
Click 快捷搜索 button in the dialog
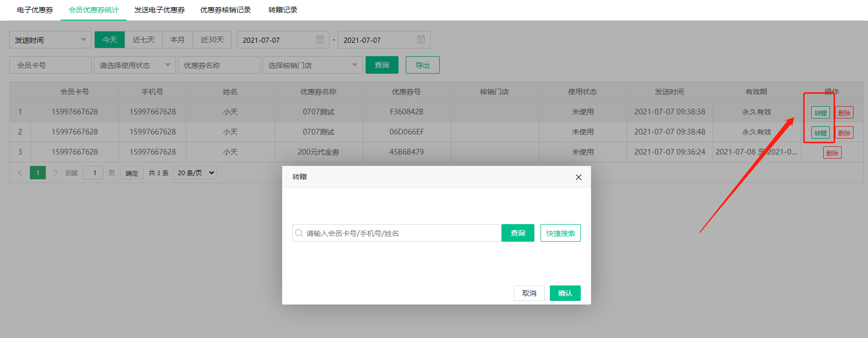[560, 233]
